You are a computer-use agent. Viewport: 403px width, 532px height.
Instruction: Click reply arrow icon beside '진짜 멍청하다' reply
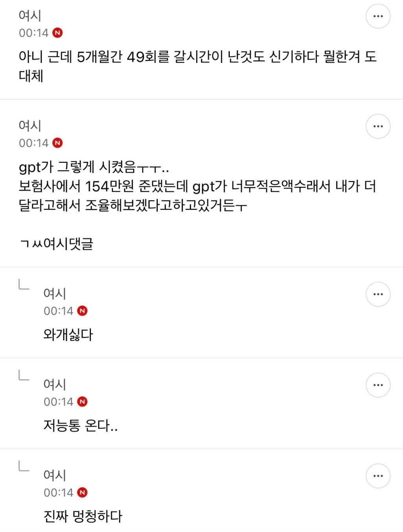coord(24,466)
